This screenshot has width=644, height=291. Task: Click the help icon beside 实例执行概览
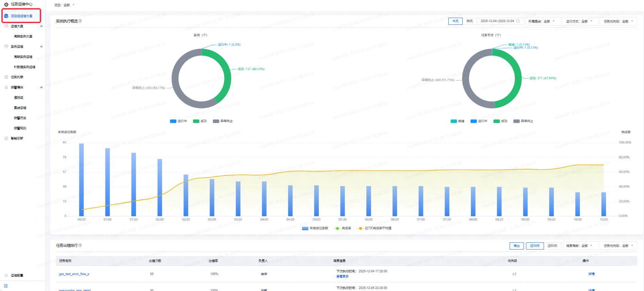coord(80,21)
